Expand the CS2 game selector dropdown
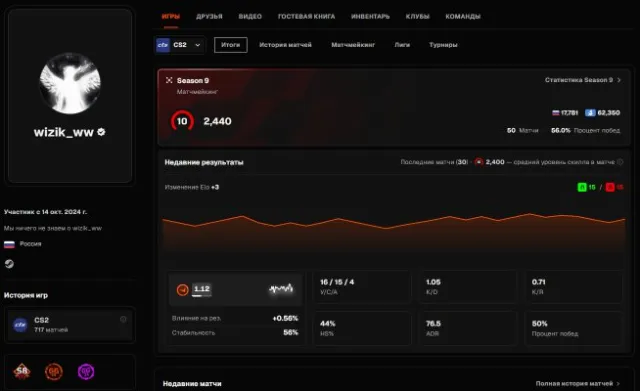 pyautogui.click(x=180, y=45)
